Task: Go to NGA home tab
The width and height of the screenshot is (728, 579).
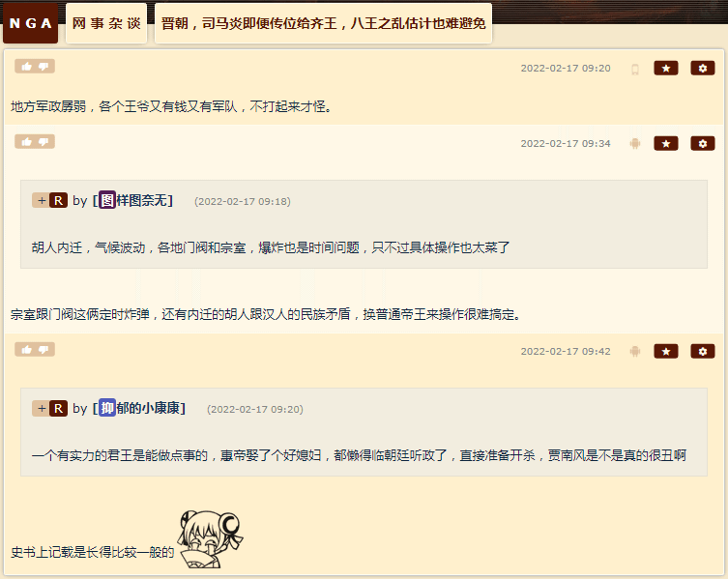Action: [31, 23]
